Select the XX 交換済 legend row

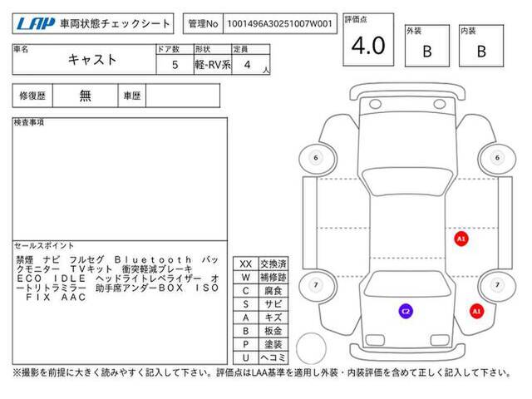(x=260, y=263)
